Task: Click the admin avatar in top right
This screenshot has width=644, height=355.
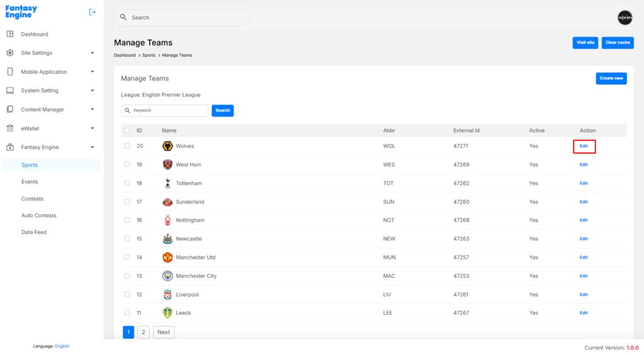Action: pos(625,18)
